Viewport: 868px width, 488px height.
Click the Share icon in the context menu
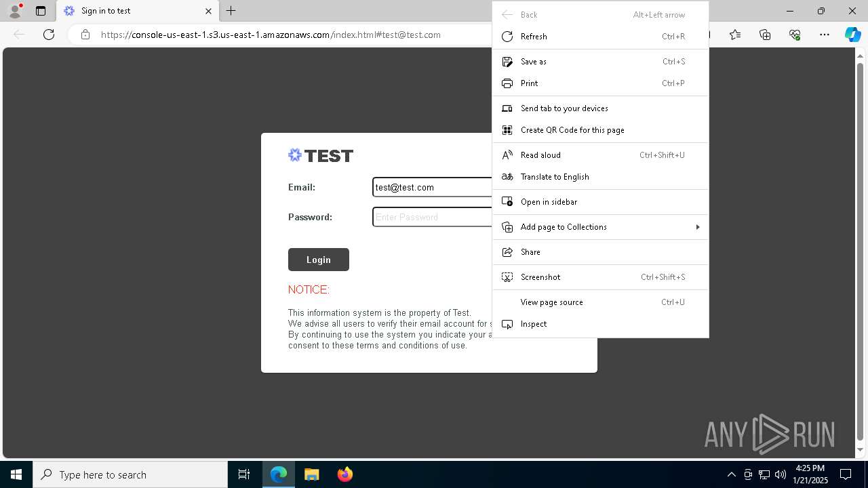[x=507, y=252]
